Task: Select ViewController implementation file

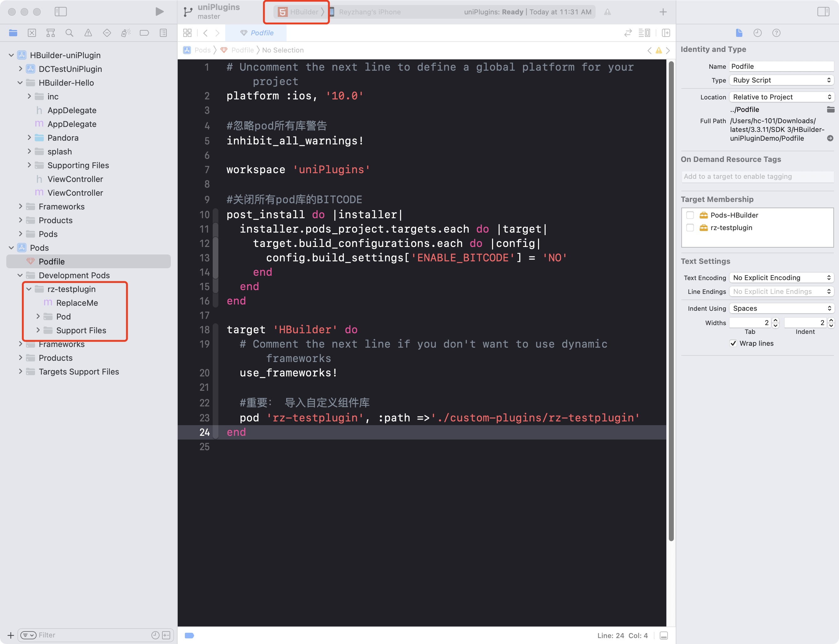Action: 75,193
